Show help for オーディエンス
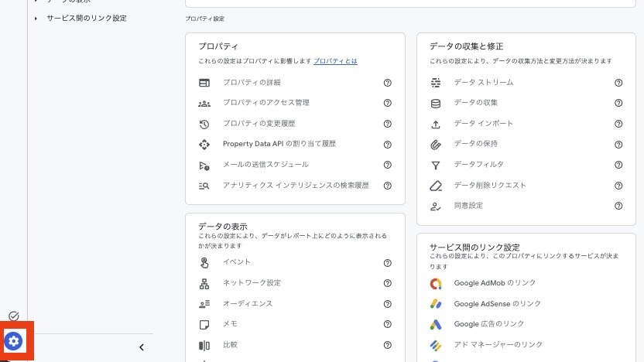 tap(387, 304)
